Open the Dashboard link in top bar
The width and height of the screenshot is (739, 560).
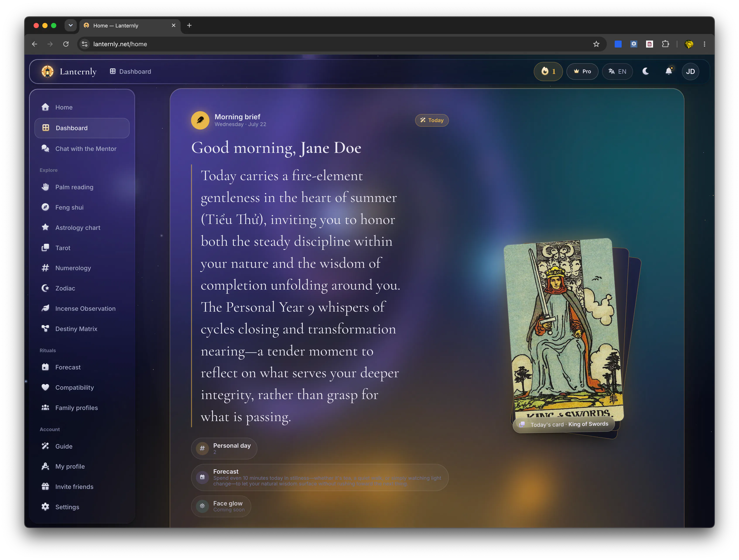(131, 72)
